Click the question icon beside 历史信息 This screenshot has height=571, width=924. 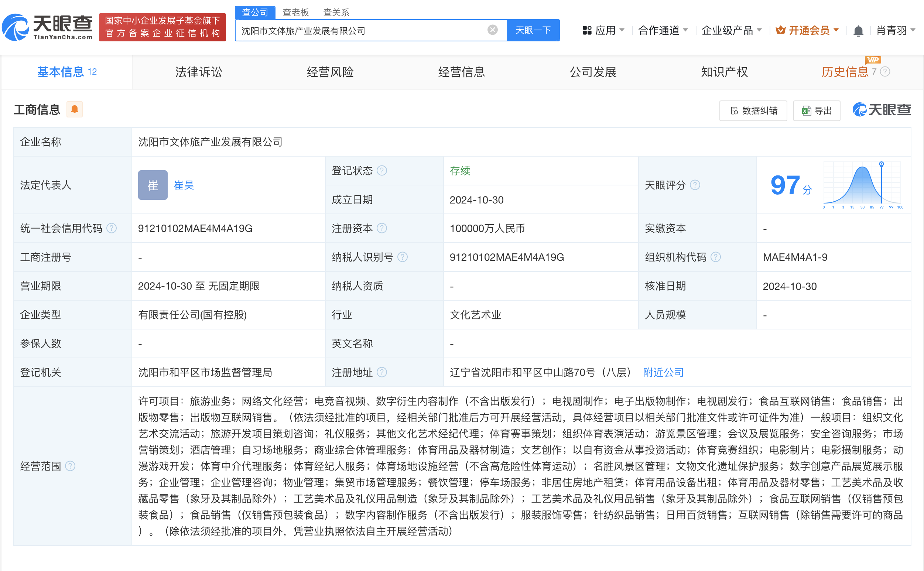(x=885, y=71)
